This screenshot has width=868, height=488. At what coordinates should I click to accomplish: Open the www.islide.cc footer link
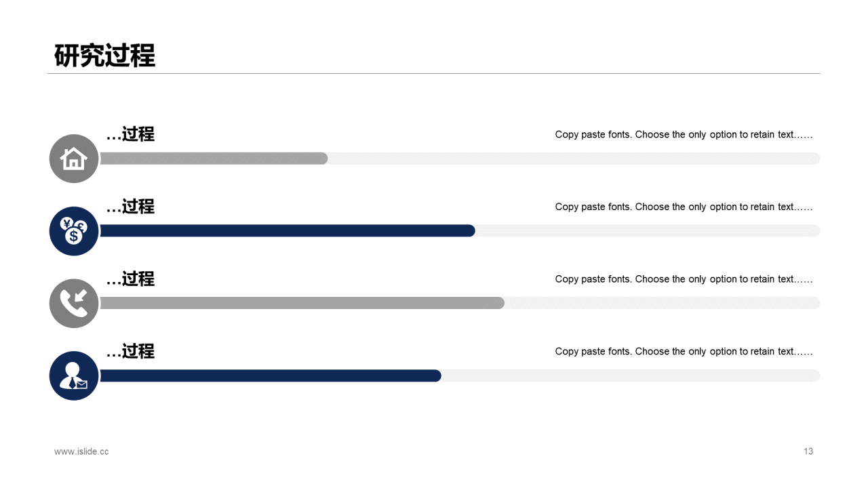tap(81, 451)
